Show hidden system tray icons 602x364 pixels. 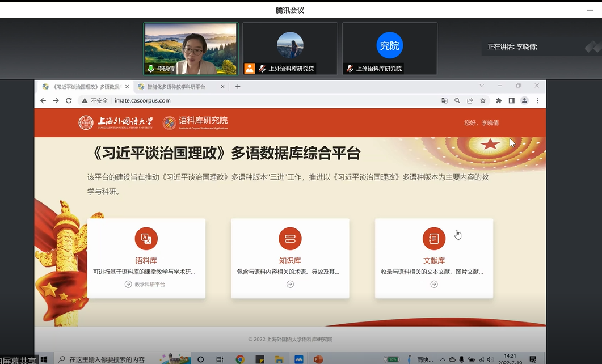click(x=443, y=359)
